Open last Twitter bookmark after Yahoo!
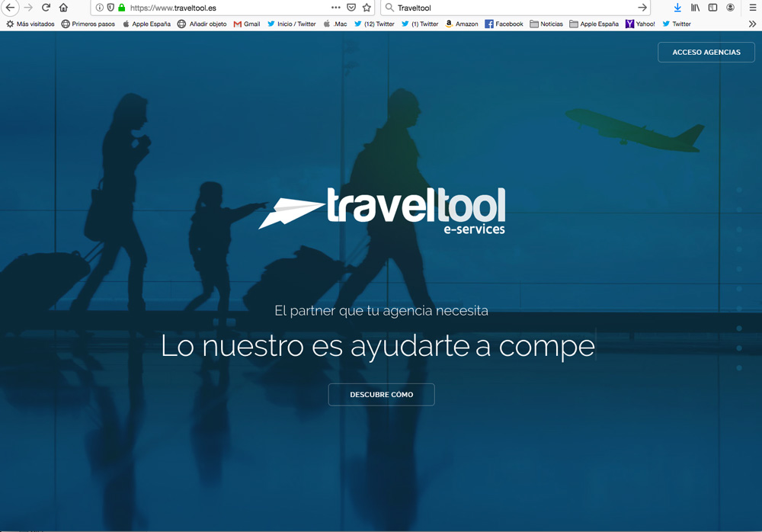762x532 pixels. (x=677, y=24)
